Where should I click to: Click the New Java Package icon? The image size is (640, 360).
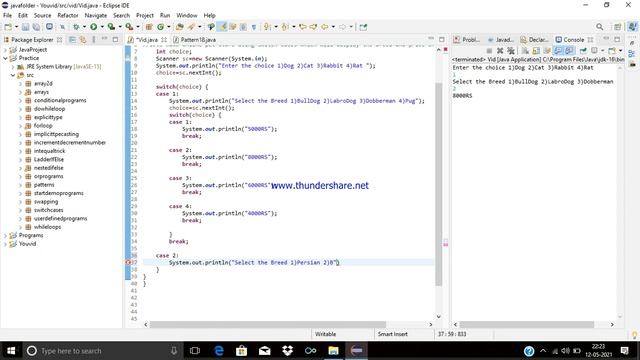click(x=149, y=27)
